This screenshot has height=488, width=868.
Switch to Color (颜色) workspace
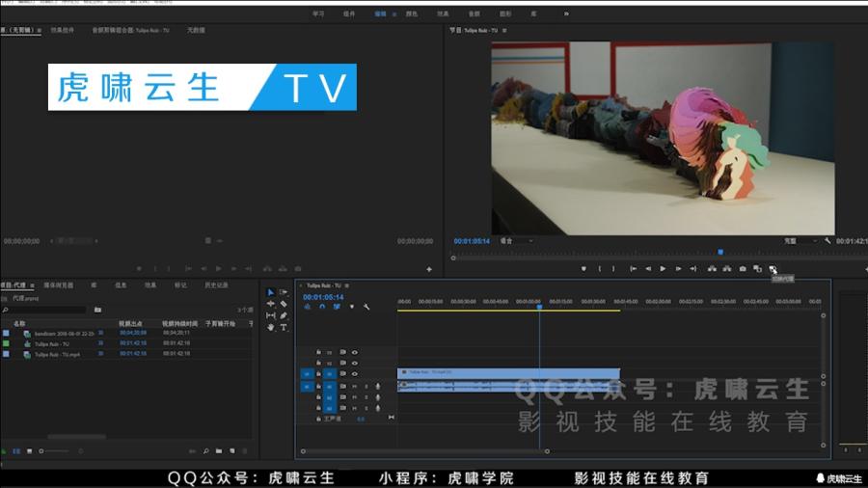tap(411, 14)
